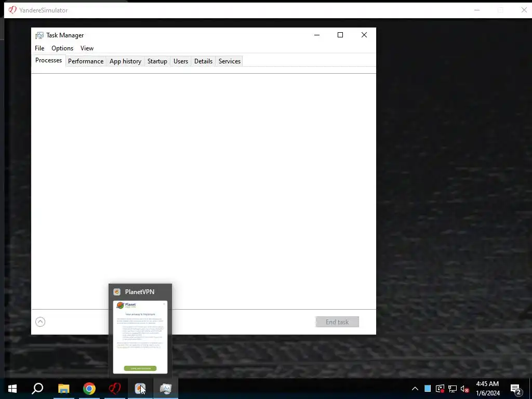
Task: Open the View menu in Task Manager
Action: point(87,48)
